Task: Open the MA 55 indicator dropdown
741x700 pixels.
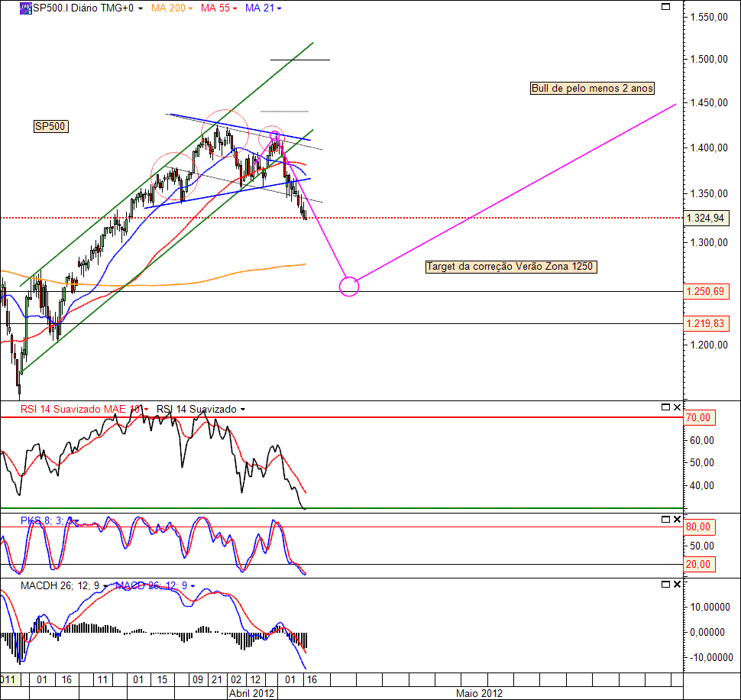Action: (235, 8)
